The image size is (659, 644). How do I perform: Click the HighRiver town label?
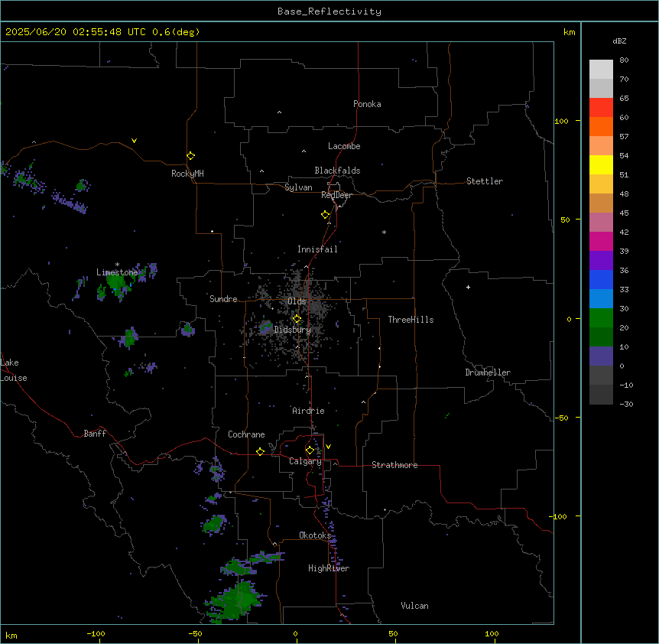(x=329, y=568)
